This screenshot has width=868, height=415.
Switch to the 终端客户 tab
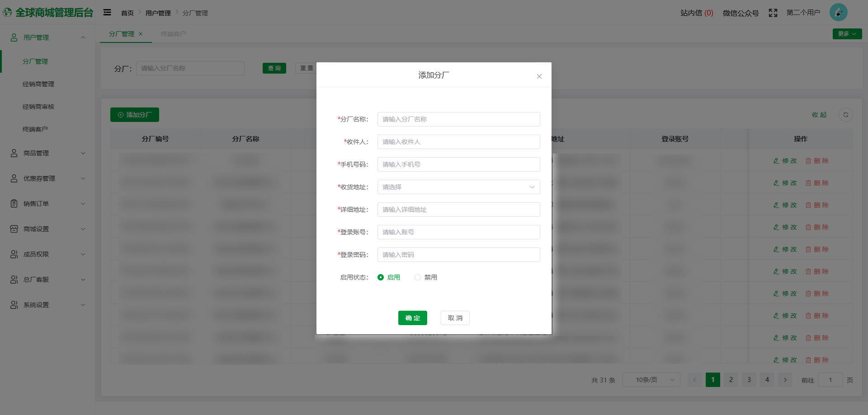(173, 34)
